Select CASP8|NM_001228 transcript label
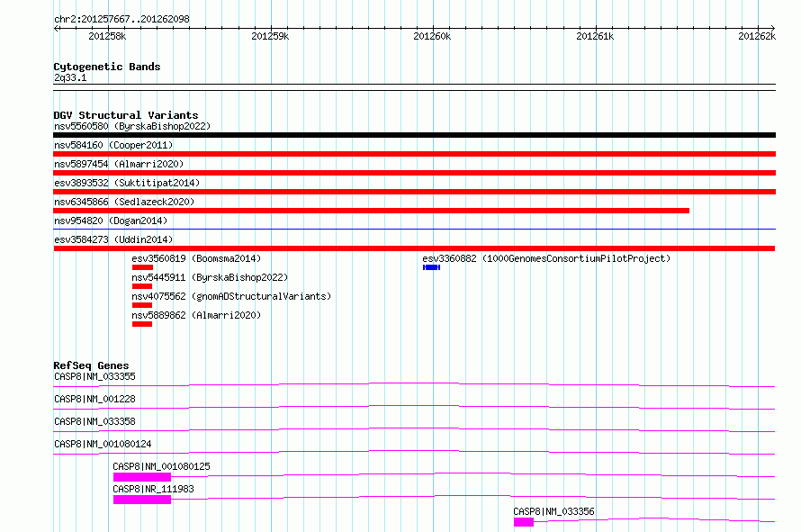This screenshot has height=532, width=801. click(94, 399)
